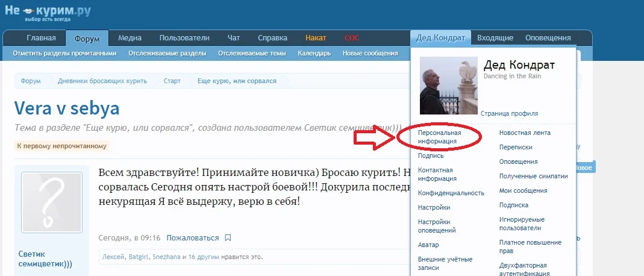Click the orange Накат tab
Screen dimensions: 644x276
[316, 38]
